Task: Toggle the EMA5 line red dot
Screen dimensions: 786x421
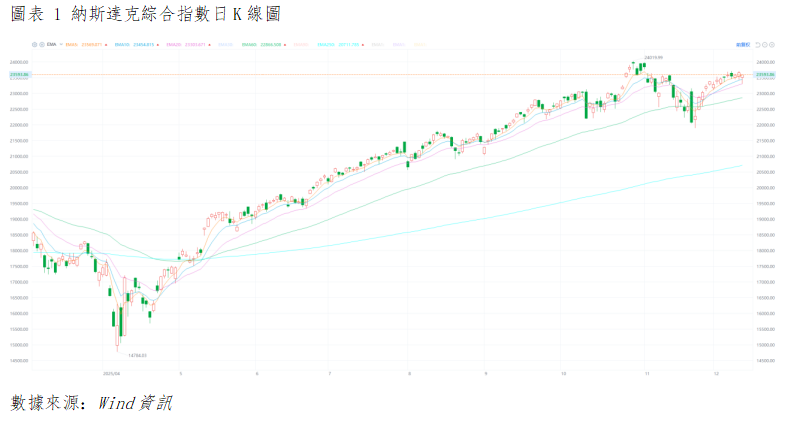Action: (107, 45)
